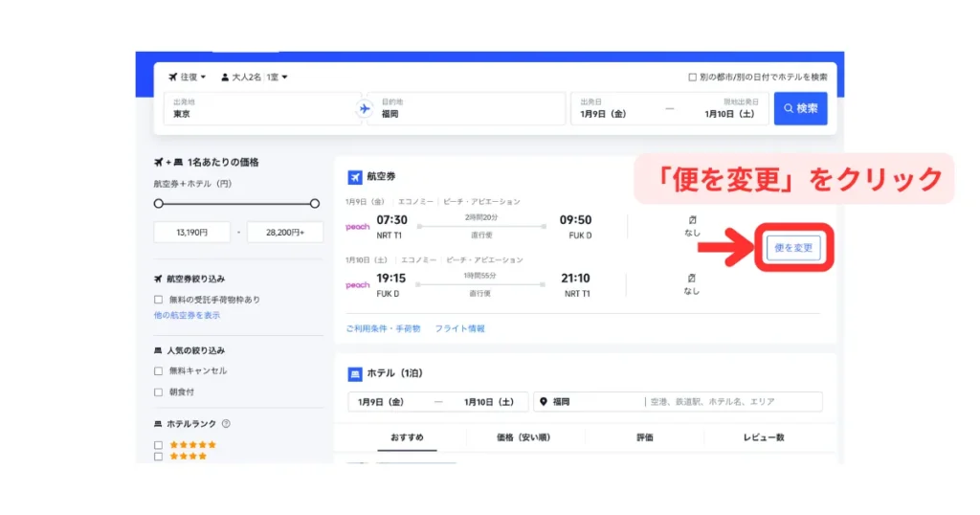
Task: Tick the 朝食付 checkbox
Action: (159, 392)
